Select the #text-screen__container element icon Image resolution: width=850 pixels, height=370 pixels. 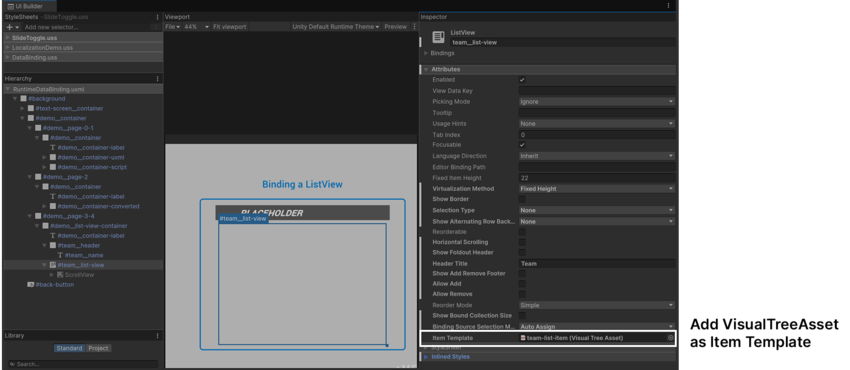[31, 108]
